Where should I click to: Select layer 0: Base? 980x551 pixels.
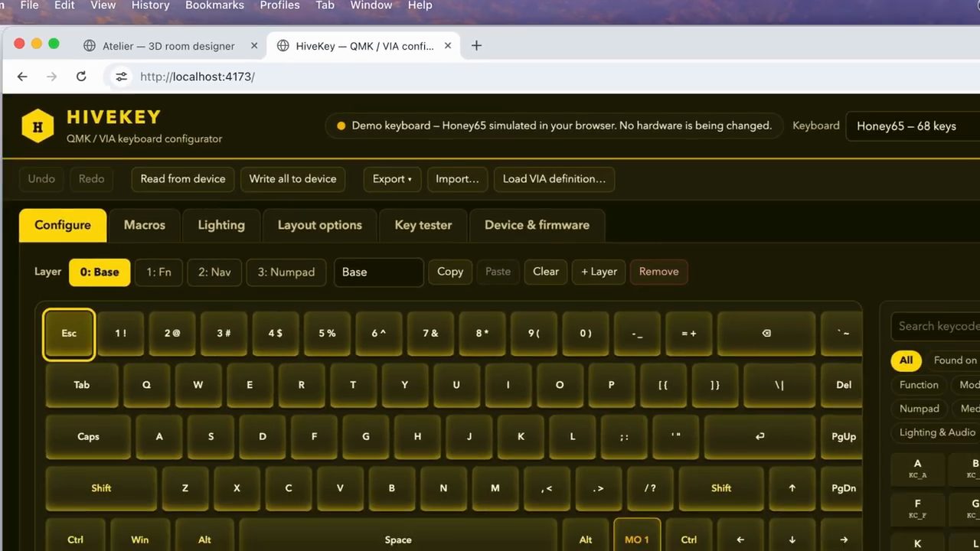point(100,272)
